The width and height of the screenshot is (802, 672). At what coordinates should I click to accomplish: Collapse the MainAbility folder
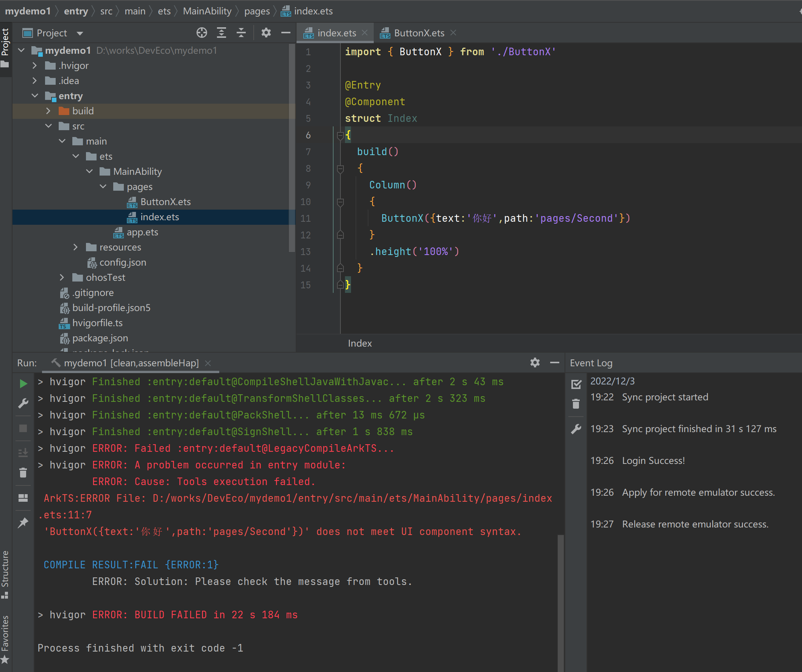tap(89, 171)
